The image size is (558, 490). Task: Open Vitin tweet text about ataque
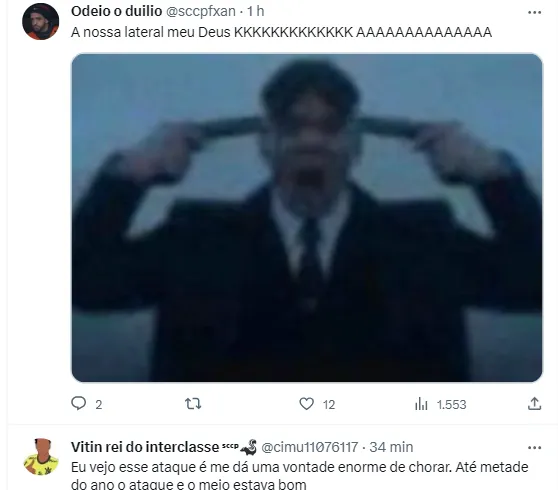[x=300, y=475]
